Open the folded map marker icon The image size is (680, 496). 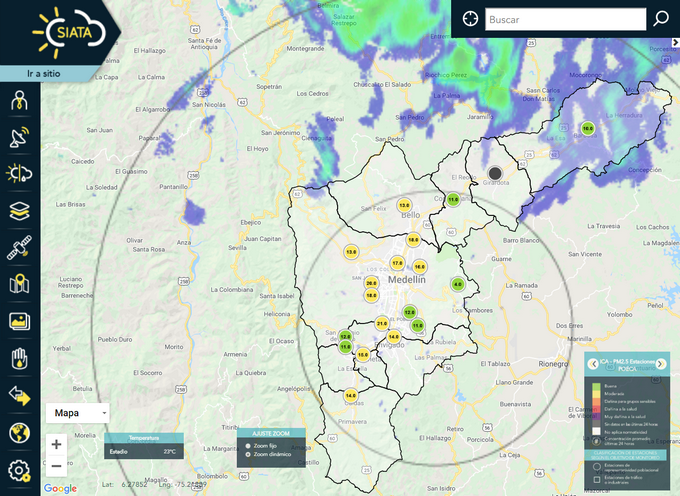[x=19, y=285]
